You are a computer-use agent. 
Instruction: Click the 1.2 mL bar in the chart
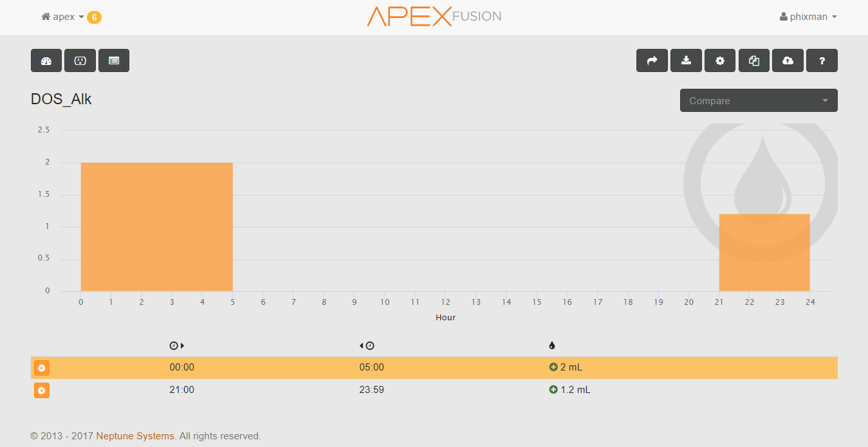tap(764, 252)
